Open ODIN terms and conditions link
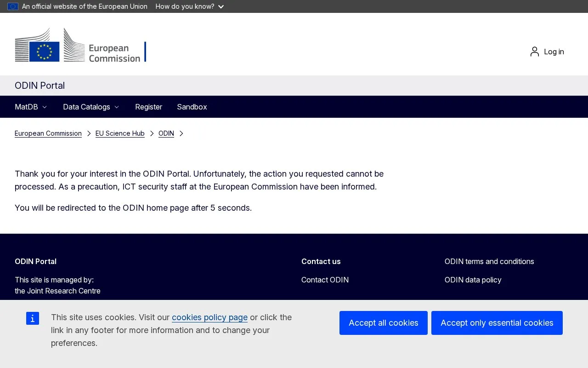Image resolution: width=588 pixels, height=368 pixels. [x=489, y=261]
